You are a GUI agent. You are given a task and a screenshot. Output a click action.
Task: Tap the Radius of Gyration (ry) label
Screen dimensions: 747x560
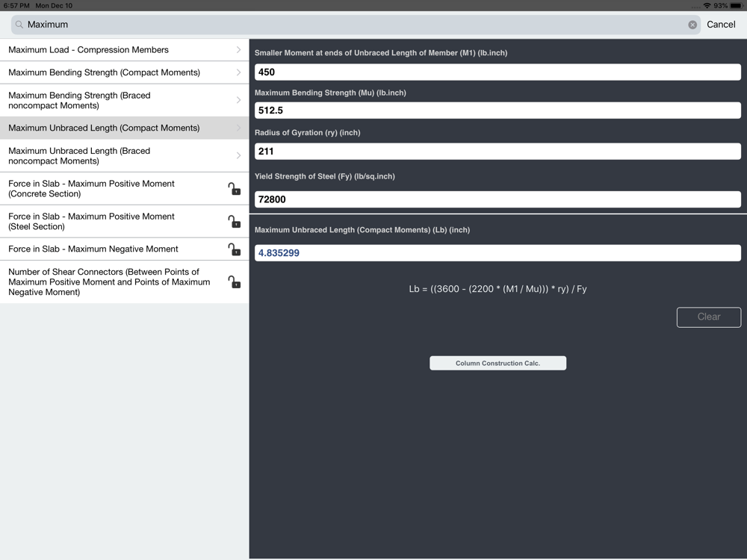(307, 133)
